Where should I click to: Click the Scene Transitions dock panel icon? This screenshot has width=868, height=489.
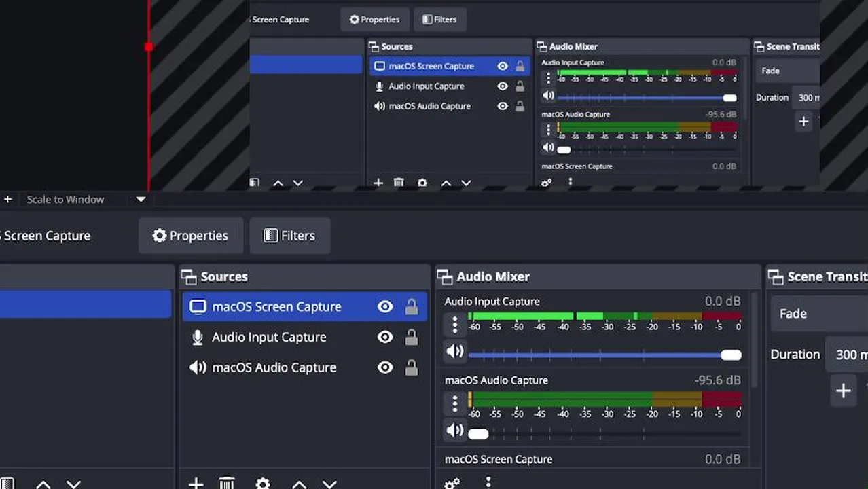tap(776, 277)
